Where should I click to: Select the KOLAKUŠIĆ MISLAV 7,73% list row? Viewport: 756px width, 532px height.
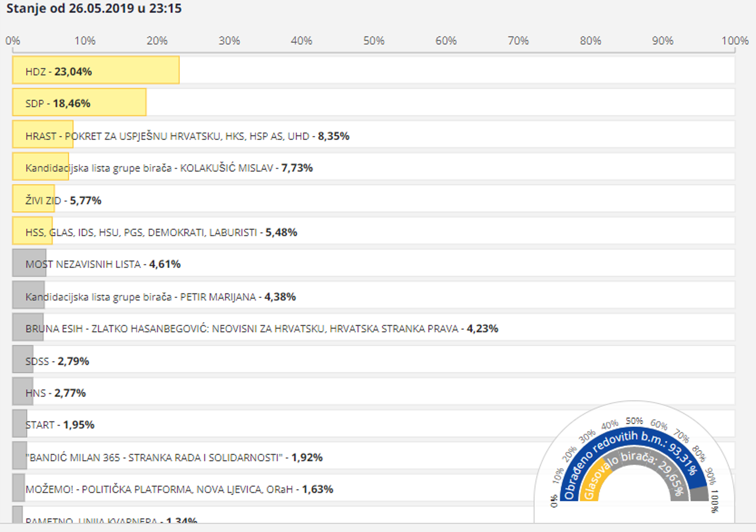169,168
